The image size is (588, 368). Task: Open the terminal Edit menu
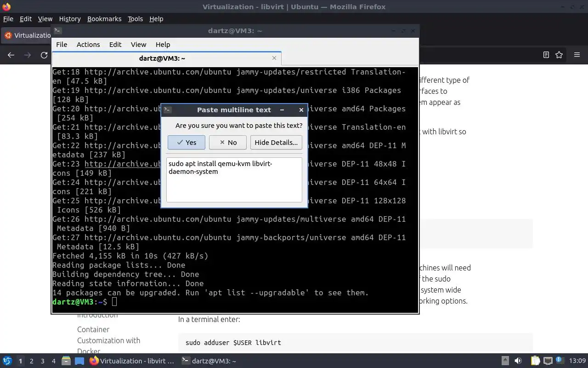click(115, 45)
